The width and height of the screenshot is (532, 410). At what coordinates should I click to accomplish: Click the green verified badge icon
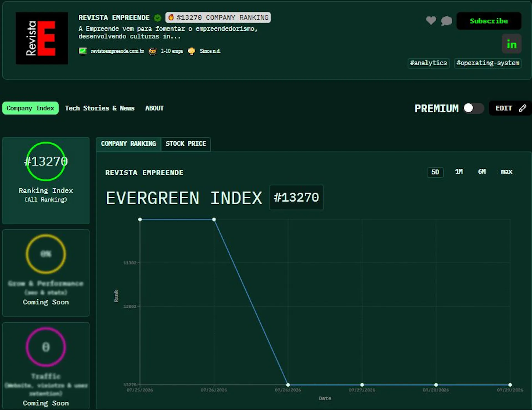[157, 18]
